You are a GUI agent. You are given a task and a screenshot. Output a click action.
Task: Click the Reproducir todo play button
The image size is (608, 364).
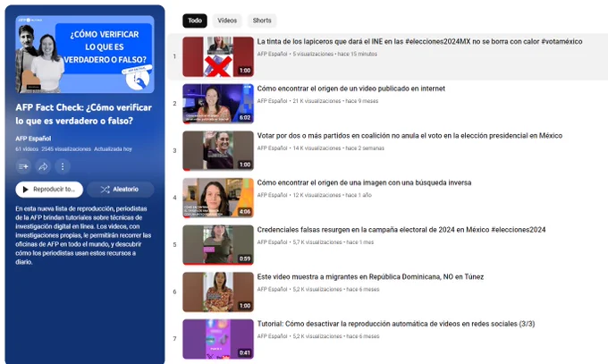[x=49, y=190]
